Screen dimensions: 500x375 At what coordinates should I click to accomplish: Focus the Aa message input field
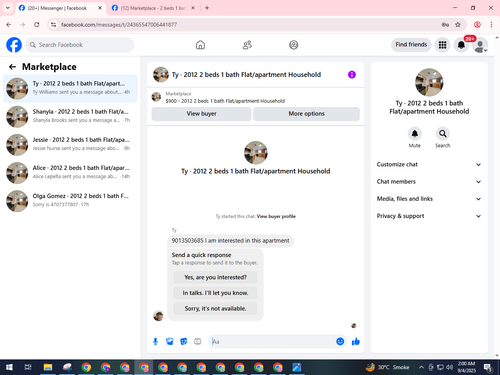click(272, 342)
